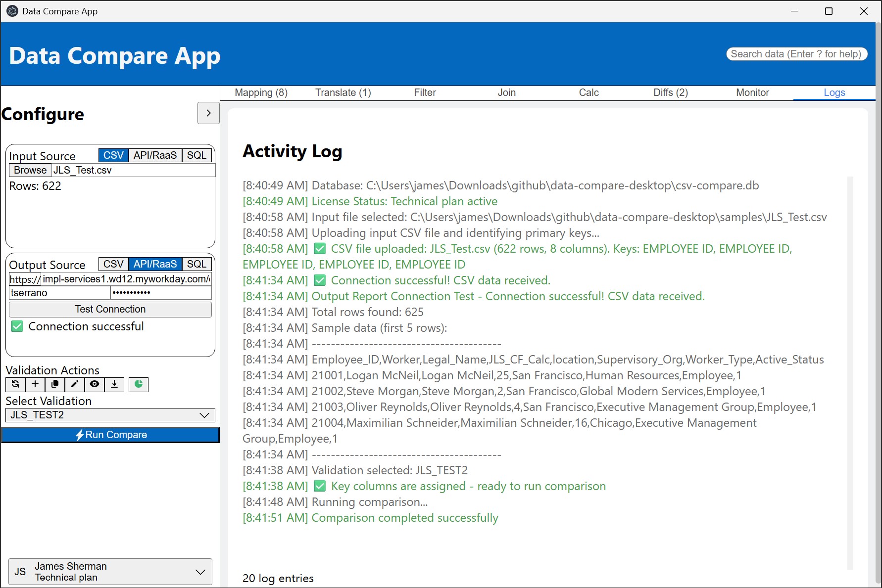Collapse the Configure panel with the chevron
The image size is (882, 588).
(208, 113)
